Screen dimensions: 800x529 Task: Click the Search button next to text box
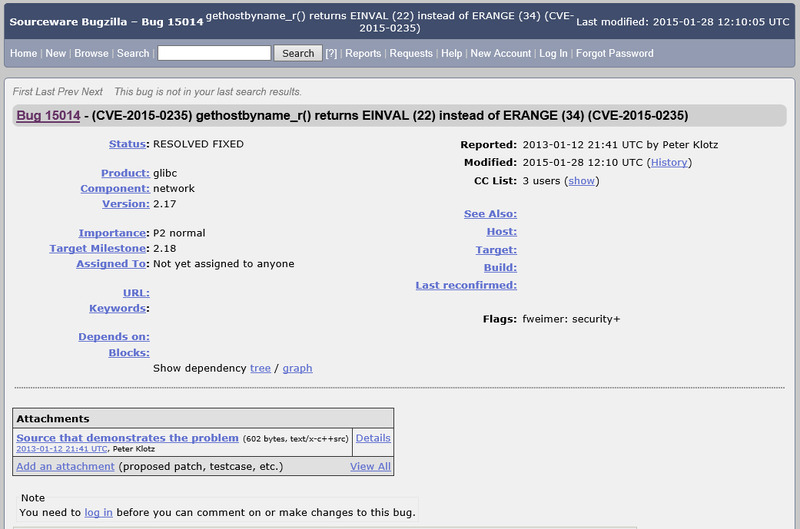coord(298,53)
